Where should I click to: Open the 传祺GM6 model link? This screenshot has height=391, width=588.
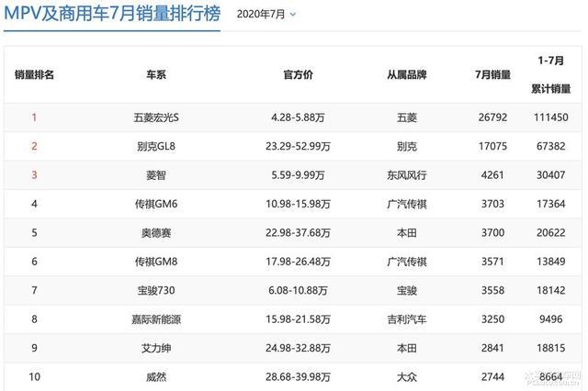click(156, 204)
